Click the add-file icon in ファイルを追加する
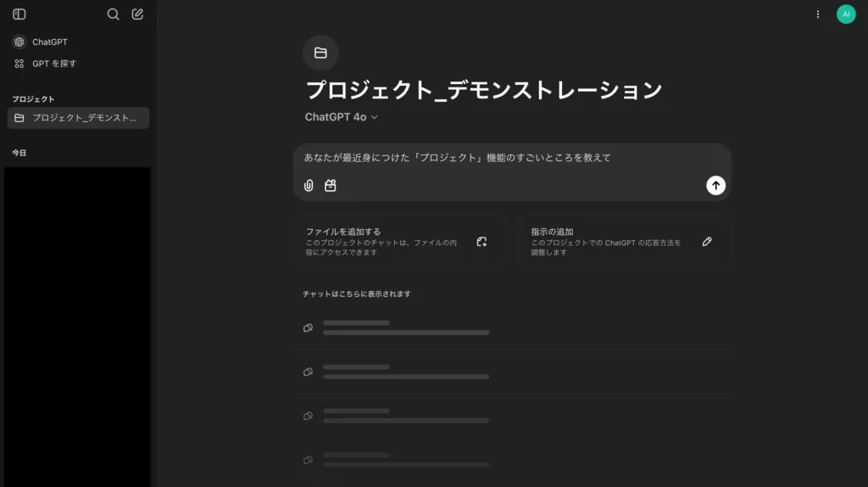 pyautogui.click(x=481, y=242)
